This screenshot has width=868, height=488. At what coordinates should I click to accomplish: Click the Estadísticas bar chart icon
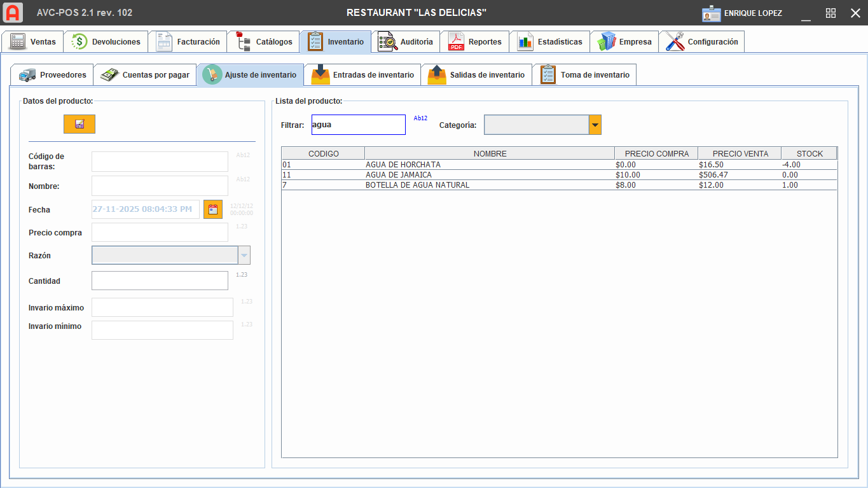tap(523, 41)
